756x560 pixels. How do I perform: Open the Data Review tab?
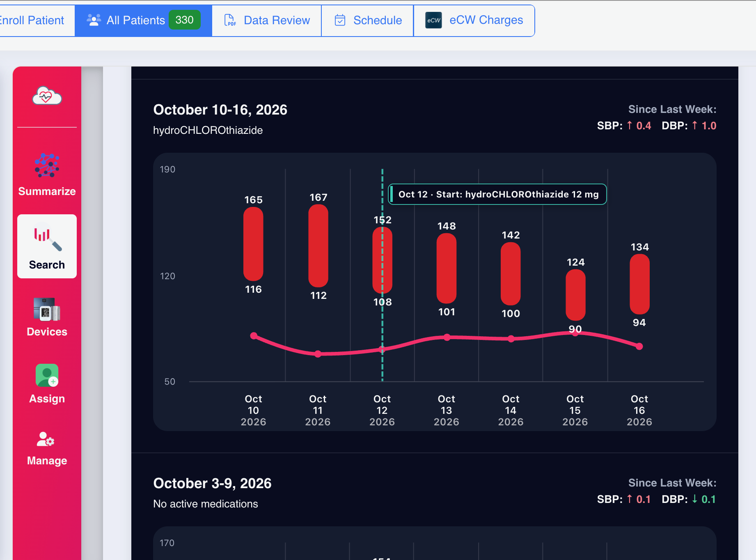click(267, 21)
